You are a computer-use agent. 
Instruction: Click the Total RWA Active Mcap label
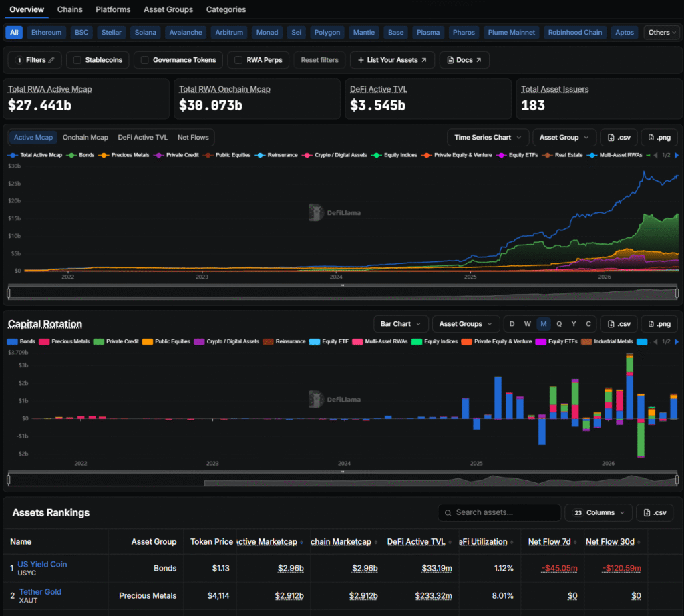pyautogui.click(x=49, y=89)
